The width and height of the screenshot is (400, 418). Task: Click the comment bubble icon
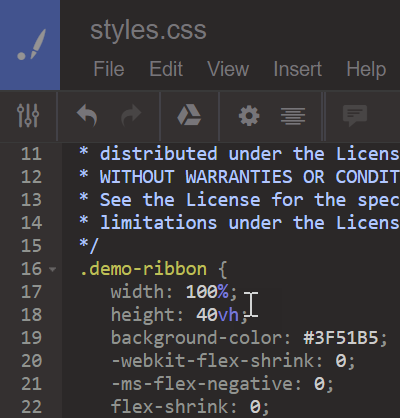point(355,116)
